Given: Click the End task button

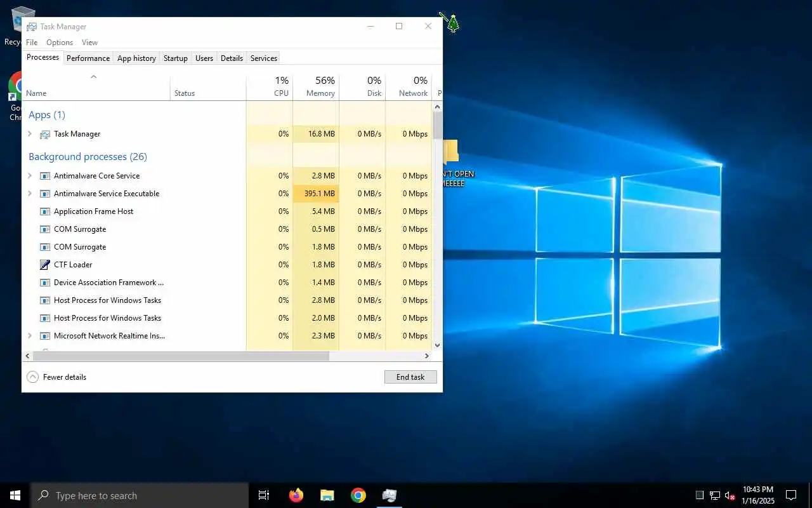Looking at the screenshot, I should pyautogui.click(x=410, y=377).
